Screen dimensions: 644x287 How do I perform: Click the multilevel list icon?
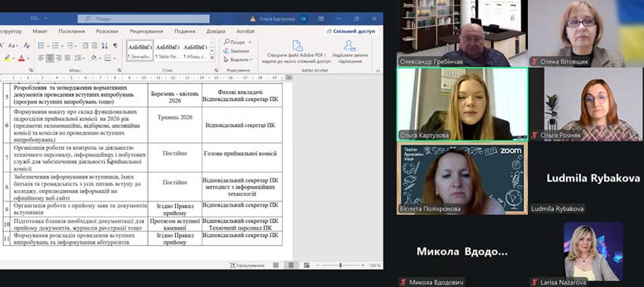point(70,45)
